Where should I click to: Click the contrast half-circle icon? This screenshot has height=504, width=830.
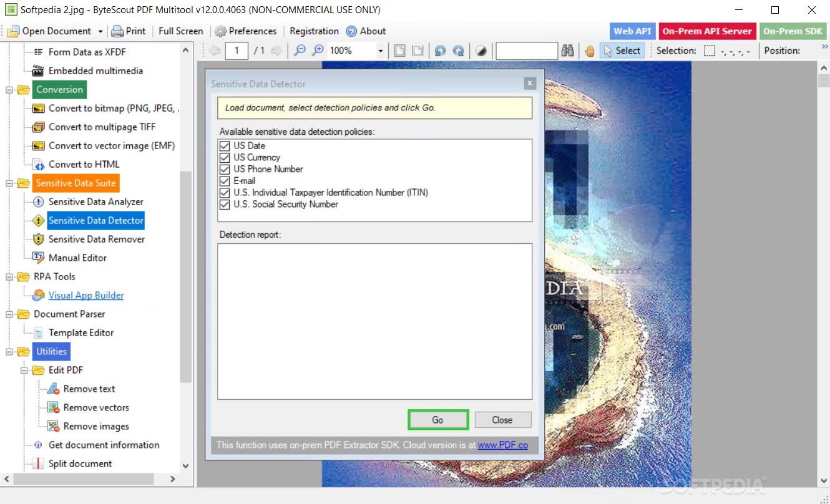click(x=481, y=51)
